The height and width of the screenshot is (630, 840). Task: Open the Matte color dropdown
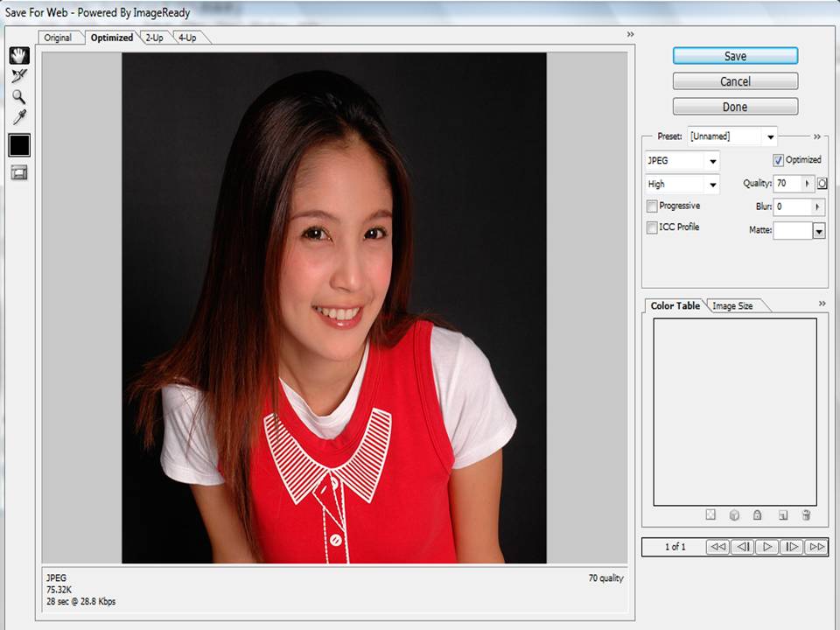(819, 231)
